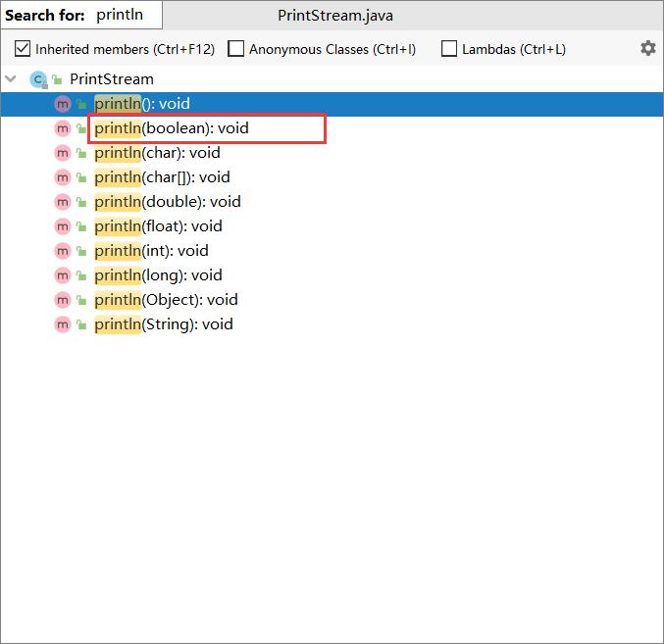Click public lock icon beside println(double)
664x644 pixels.
(x=81, y=202)
